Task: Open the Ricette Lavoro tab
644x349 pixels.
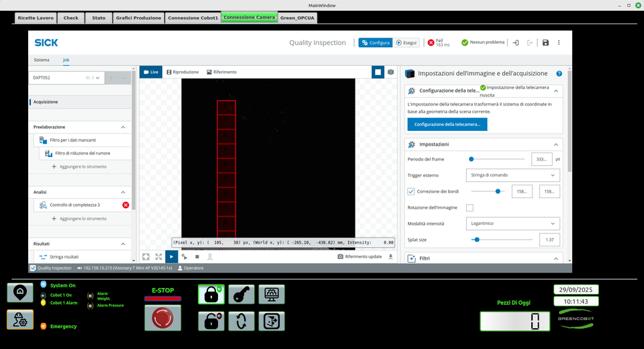Action: tap(36, 18)
